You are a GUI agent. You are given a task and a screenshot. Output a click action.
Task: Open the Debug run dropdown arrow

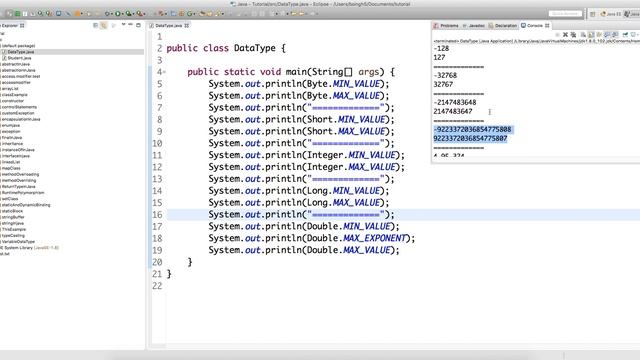coord(112,14)
